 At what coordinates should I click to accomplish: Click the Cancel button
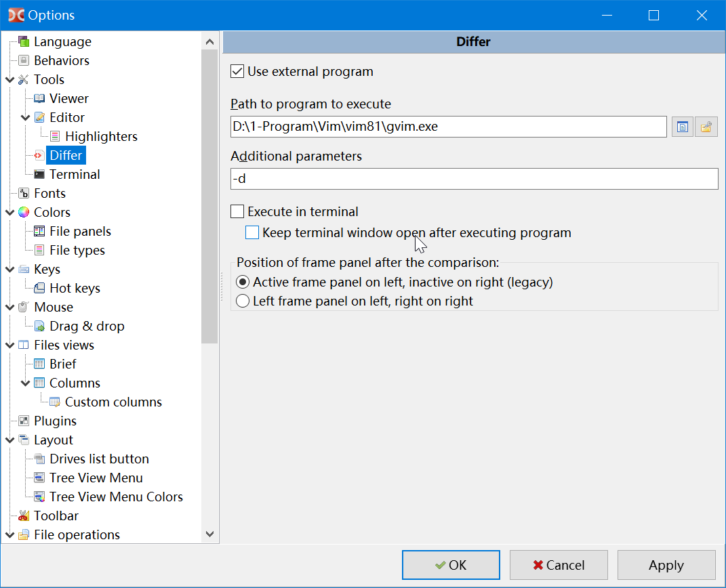coord(559,565)
